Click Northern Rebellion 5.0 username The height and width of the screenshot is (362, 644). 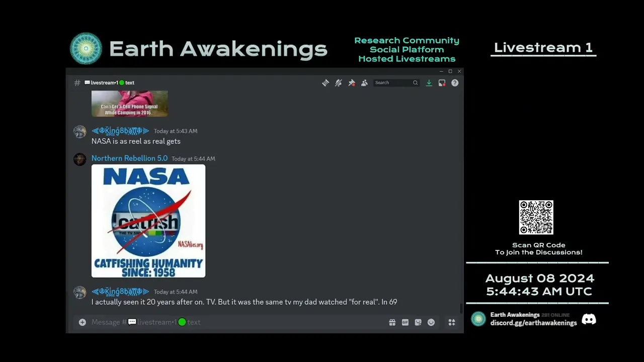point(129,158)
